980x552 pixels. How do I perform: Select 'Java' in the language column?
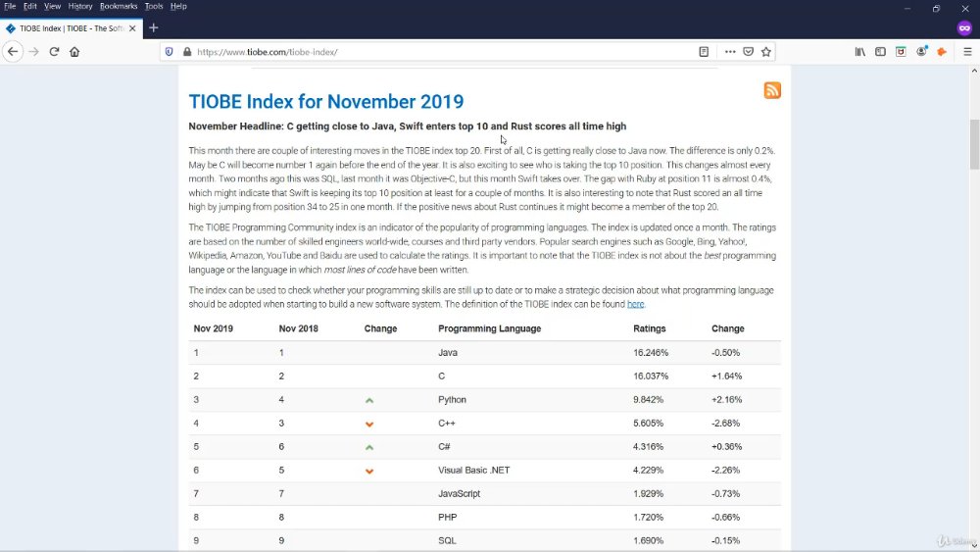[x=448, y=353]
